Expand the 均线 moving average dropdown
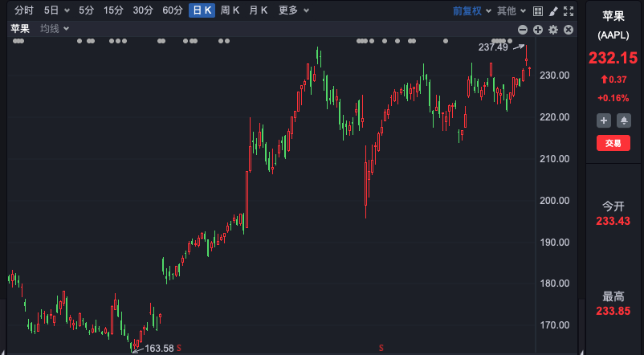Image resolution: width=644 pixels, height=355 pixels. tap(55, 29)
